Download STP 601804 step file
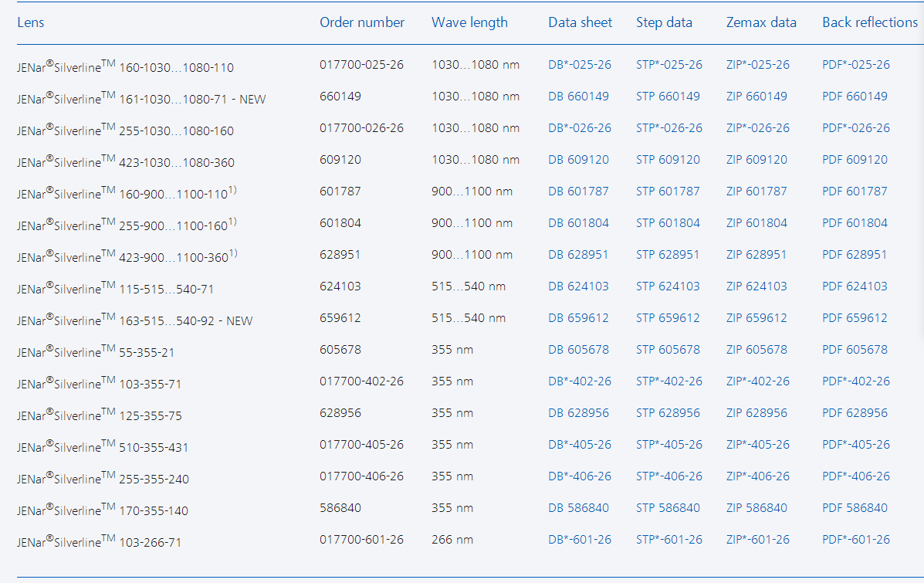The width and height of the screenshot is (924, 583). (668, 223)
